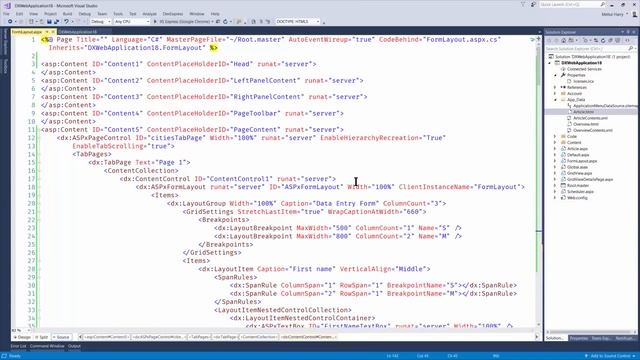Open the DOCTYPE HTML5 validation dropdown
Screen dimensions: 640x360
(298, 22)
